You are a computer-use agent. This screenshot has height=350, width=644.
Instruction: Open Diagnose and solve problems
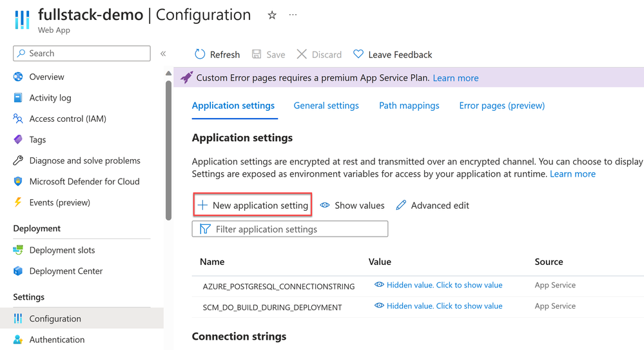[x=85, y=160]
